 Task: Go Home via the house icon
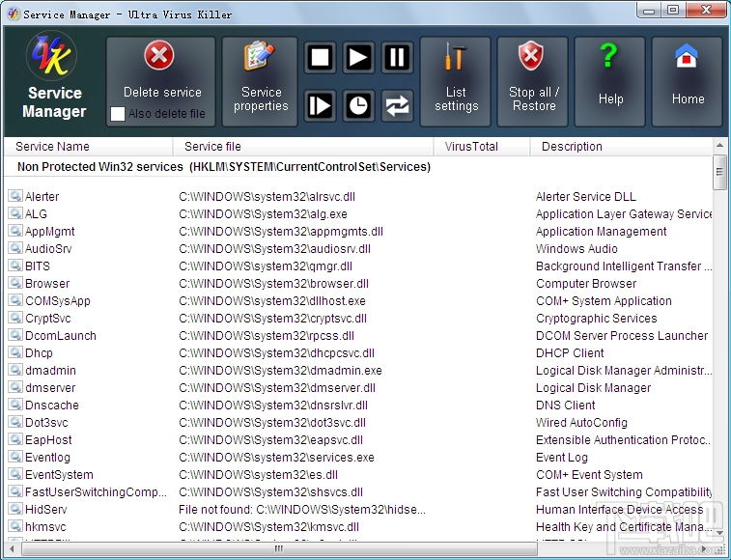click(x=688, y=82)
